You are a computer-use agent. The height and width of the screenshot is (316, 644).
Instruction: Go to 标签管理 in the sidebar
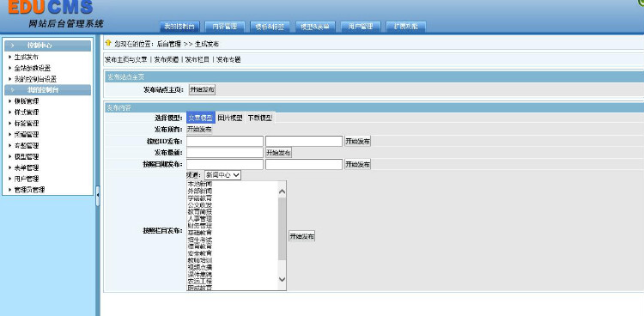[x=27, y=124]
